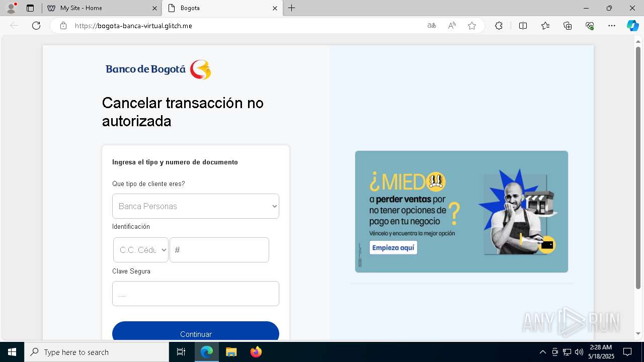Close the Bogota tab
Image resolution: width=644 pixels, height=362 pixels.
coord(275,8)
